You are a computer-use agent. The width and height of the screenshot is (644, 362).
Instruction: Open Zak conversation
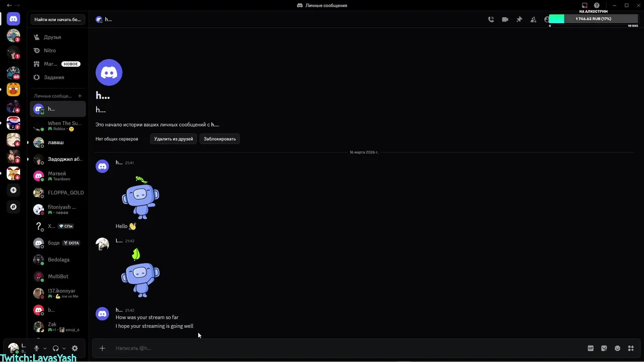click(58, 327)
